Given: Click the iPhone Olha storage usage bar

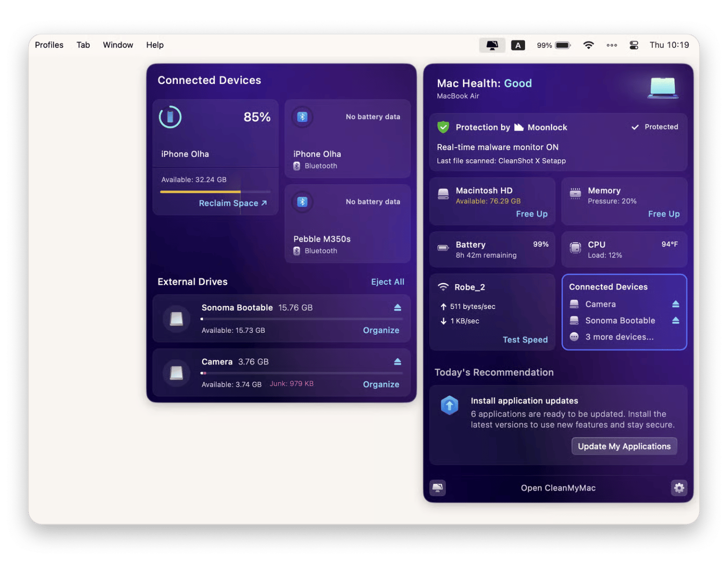Looking at the screenshot, I should click(215, 192).
